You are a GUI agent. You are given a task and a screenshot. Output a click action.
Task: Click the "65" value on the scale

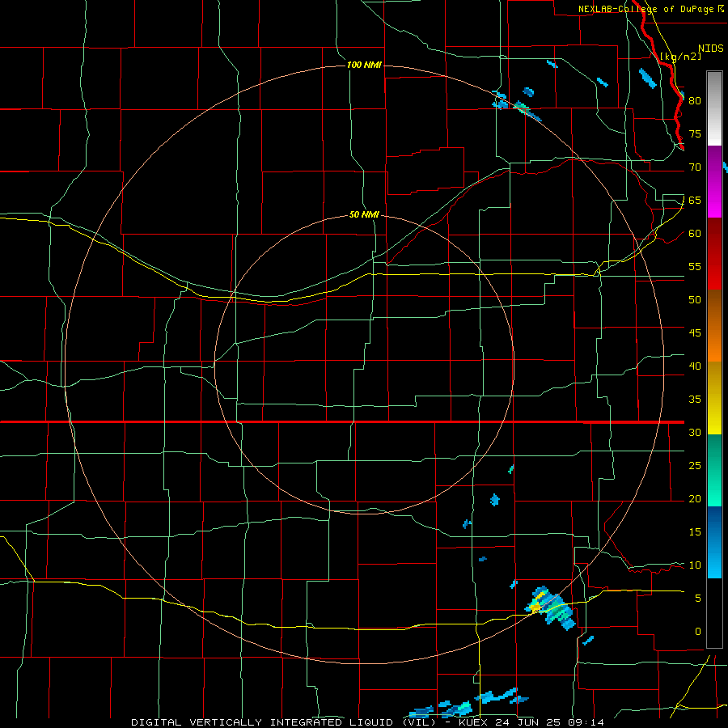695,201
